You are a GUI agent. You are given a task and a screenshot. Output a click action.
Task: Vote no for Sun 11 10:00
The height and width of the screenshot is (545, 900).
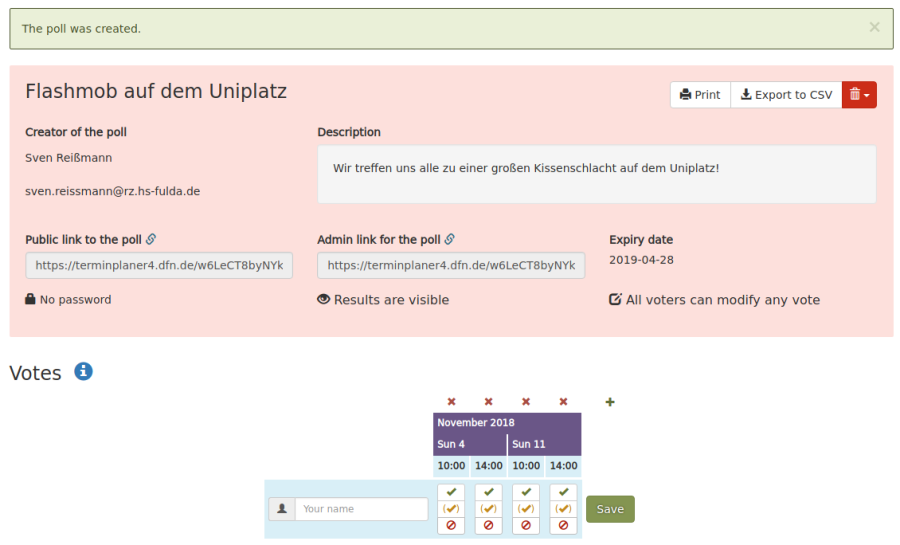[526, 526]
